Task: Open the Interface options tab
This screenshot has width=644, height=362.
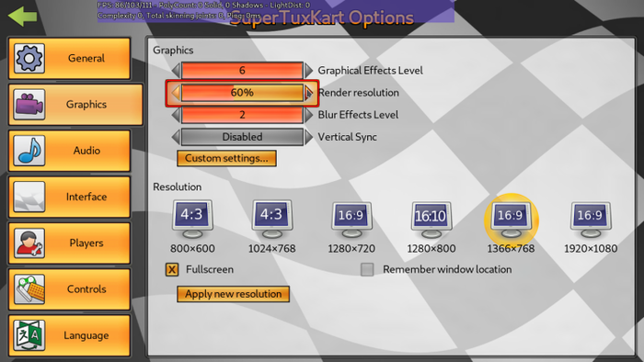Action: (x=69, y=197)
